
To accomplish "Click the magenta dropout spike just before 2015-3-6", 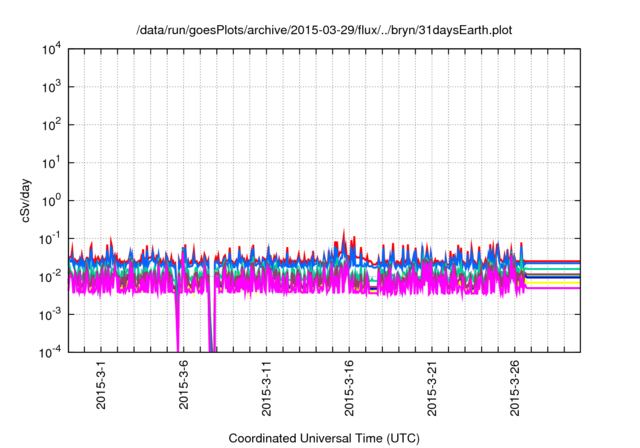I will point(178,320).
